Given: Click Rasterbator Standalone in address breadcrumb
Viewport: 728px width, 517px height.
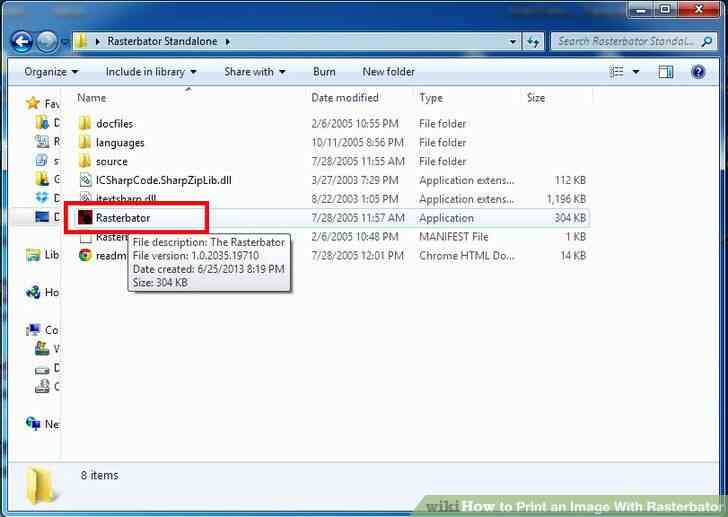Looking at the screenshot, I should coord(164,42).
